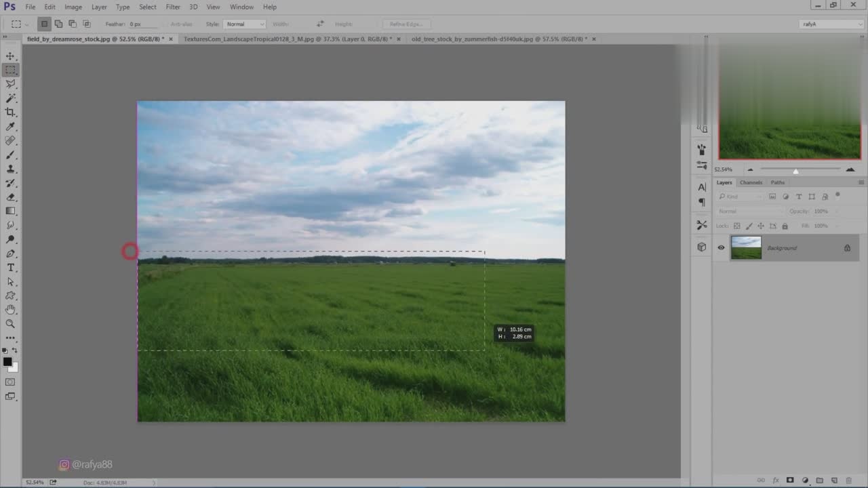Open the rafyA workspace dropdown

click(831, 24)
